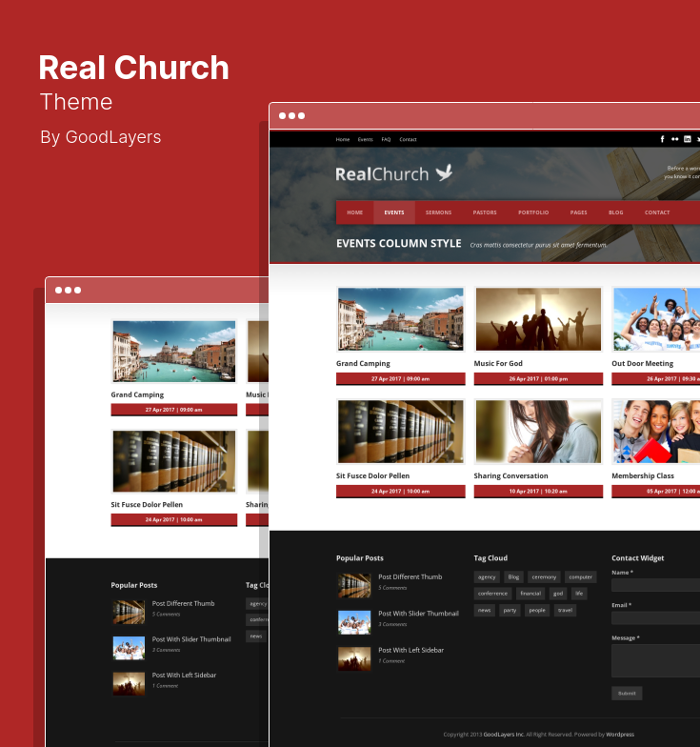
Task: Open the Home link in black top bar
Action: (343, 139)
